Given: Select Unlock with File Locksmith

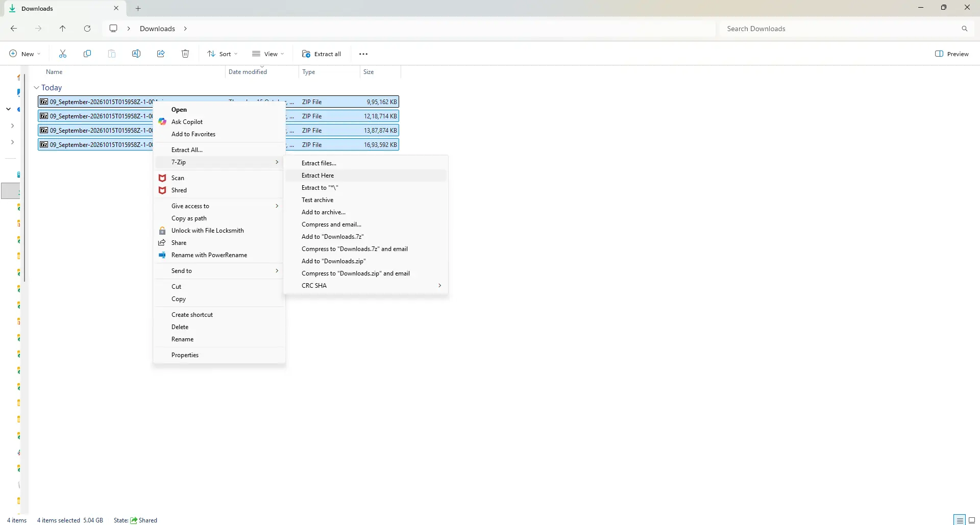Looking at the screenshot, I should pos(219,231).
